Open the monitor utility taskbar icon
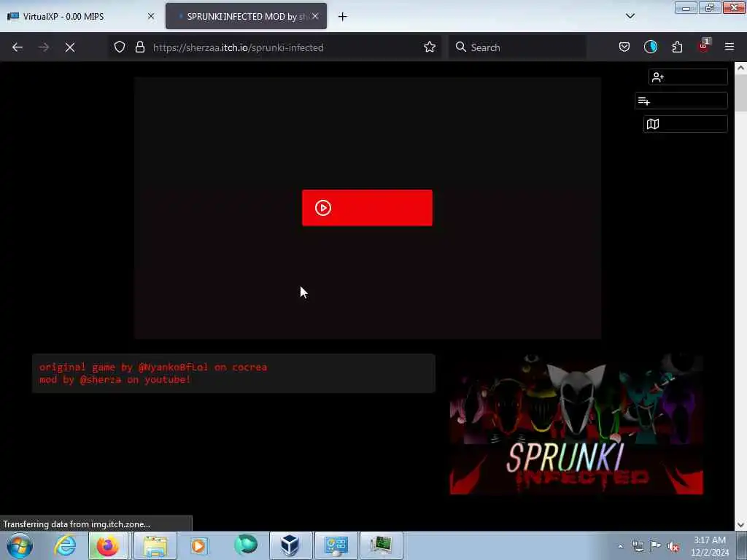 (381, 545)
